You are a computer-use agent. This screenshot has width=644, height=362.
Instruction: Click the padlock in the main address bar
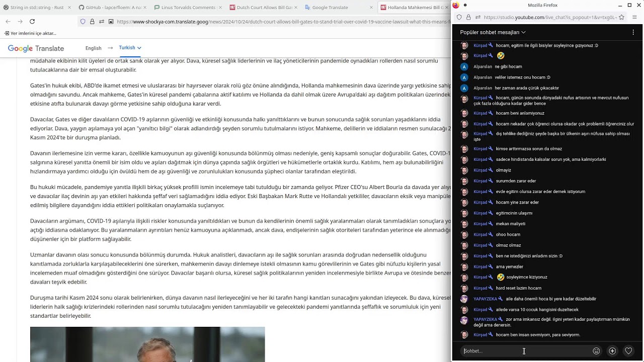92,22
